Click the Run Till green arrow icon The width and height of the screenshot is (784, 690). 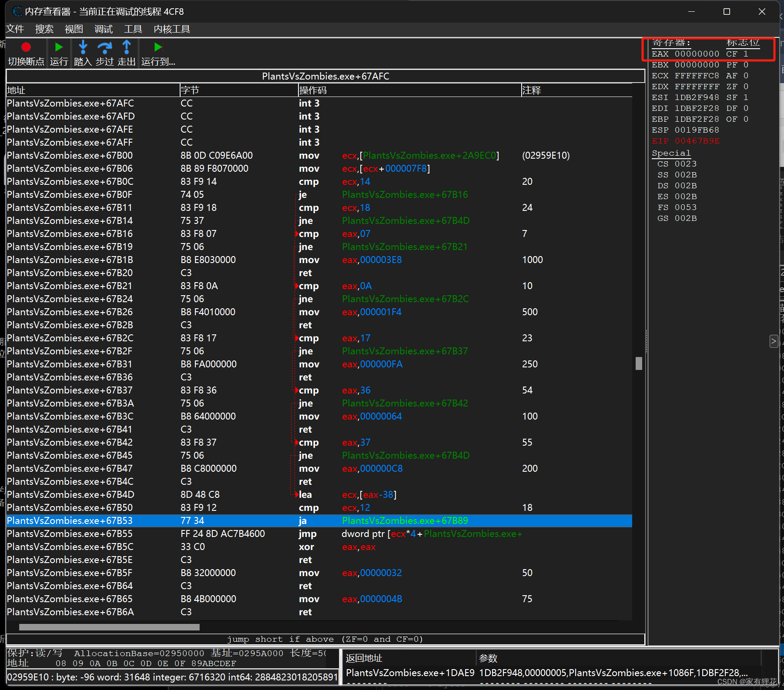point(158,47)
